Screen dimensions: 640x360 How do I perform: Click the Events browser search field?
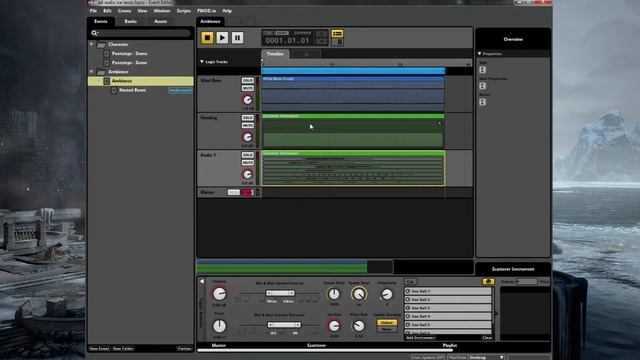141,33
